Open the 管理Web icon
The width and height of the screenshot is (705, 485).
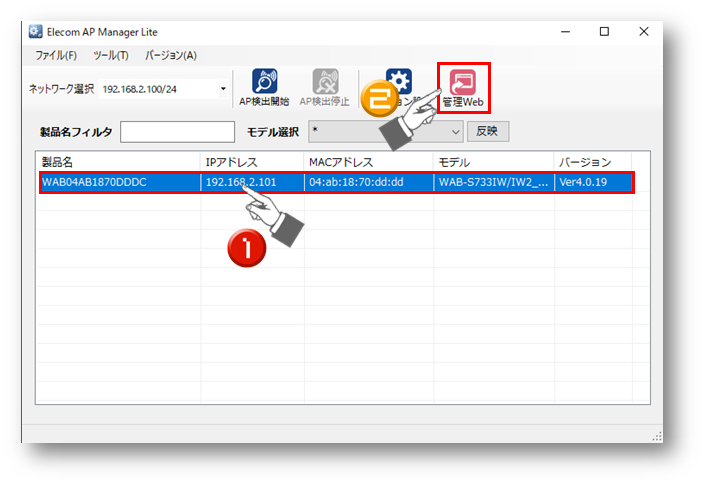point(463,88)
